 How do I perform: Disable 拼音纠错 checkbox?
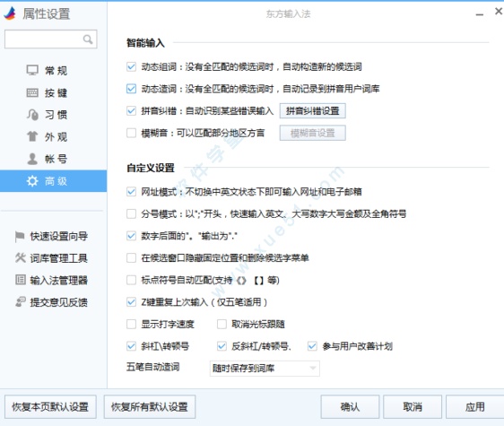[131, 111]
